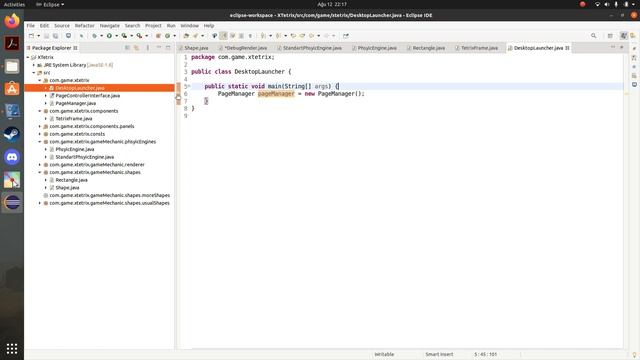Click the Eclipse icon in the dock
640x360 pixels.
coord(12,202)
